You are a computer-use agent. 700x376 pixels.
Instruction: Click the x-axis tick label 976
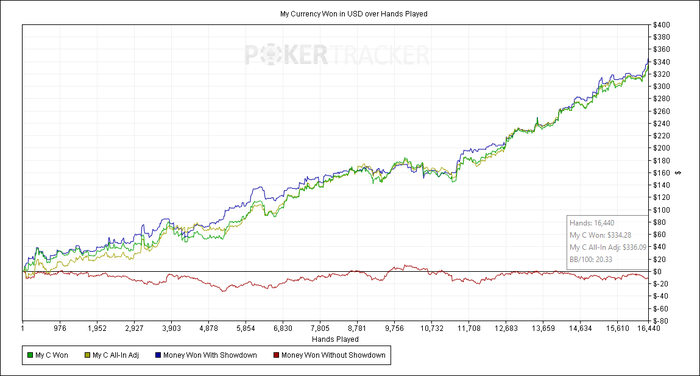(x=60, y=328)
